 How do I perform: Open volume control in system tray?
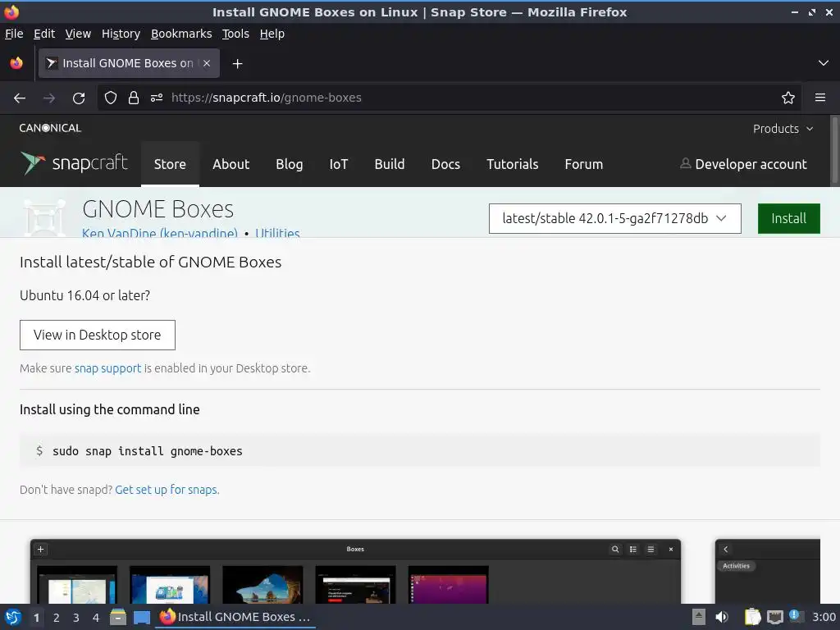click(x=722, y=617)
